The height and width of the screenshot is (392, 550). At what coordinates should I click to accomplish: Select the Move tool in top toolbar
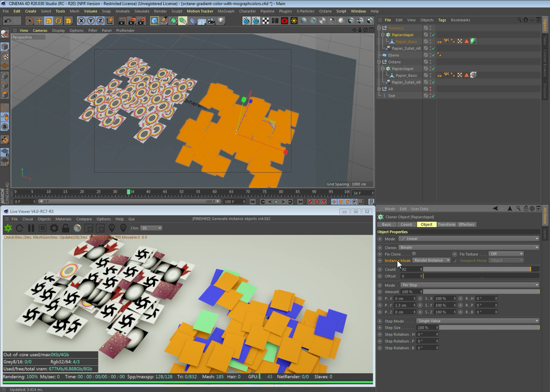[x=39, y=21]
